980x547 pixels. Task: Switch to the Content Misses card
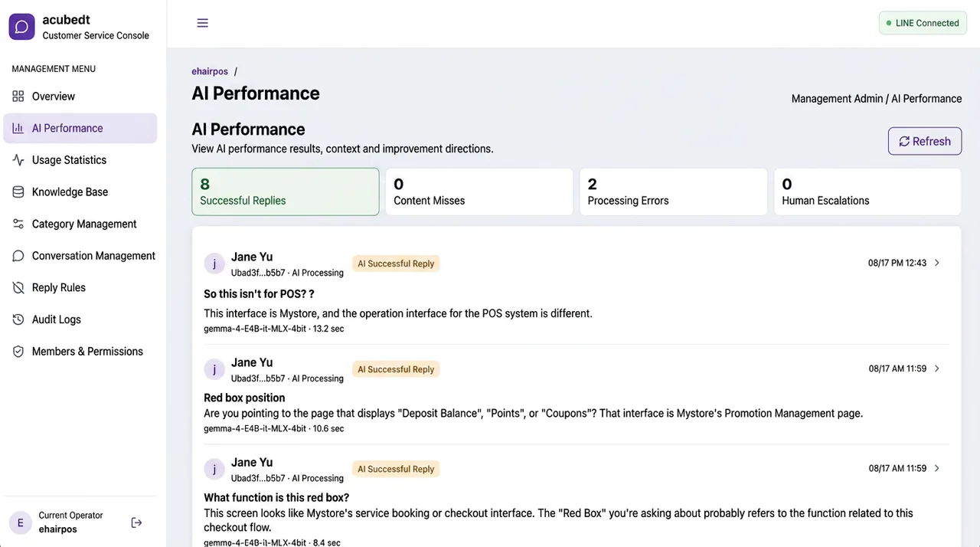pyautogui.click(x=479, y=192)
